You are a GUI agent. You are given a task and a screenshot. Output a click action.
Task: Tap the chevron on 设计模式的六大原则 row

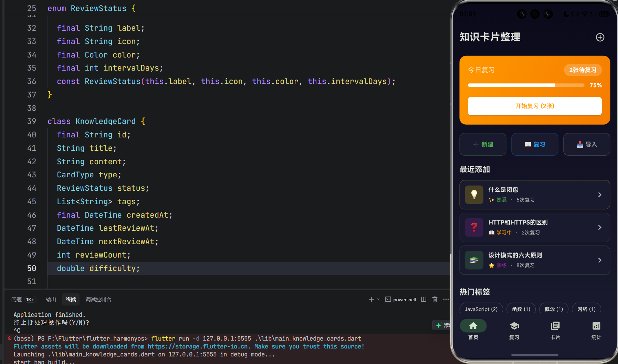point(600,260)
